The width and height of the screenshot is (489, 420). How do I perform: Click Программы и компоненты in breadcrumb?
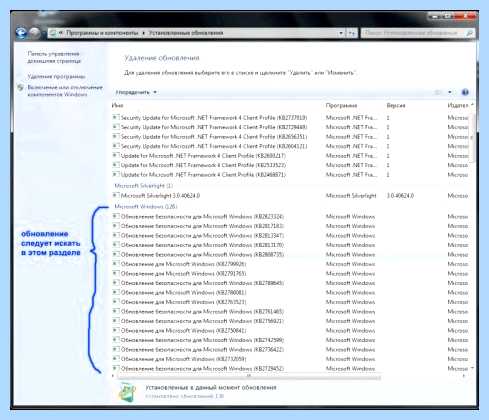[102, 33]
